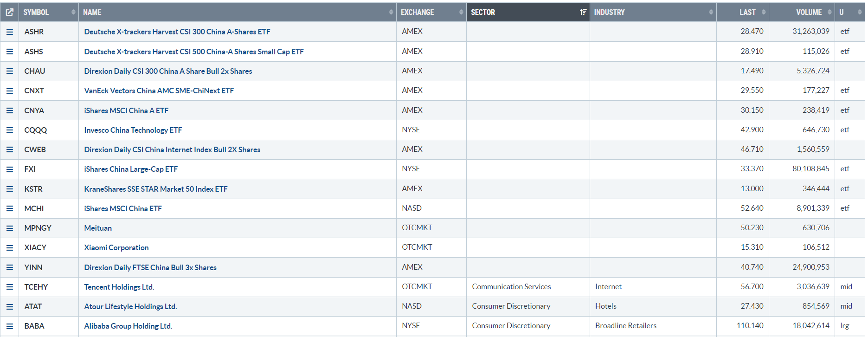This screenshot has height=337, width=868.
Task: Open Alibaba Group Holding Ltd. link
Action: [128, 326]
